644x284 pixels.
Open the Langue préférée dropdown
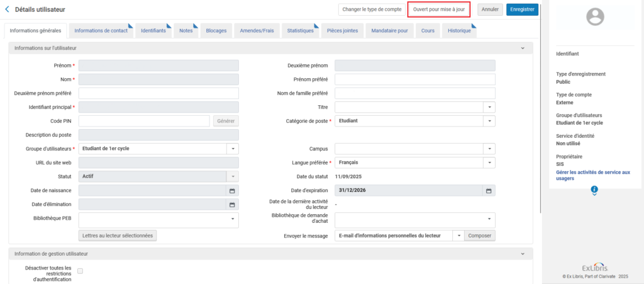coord(489,162)
